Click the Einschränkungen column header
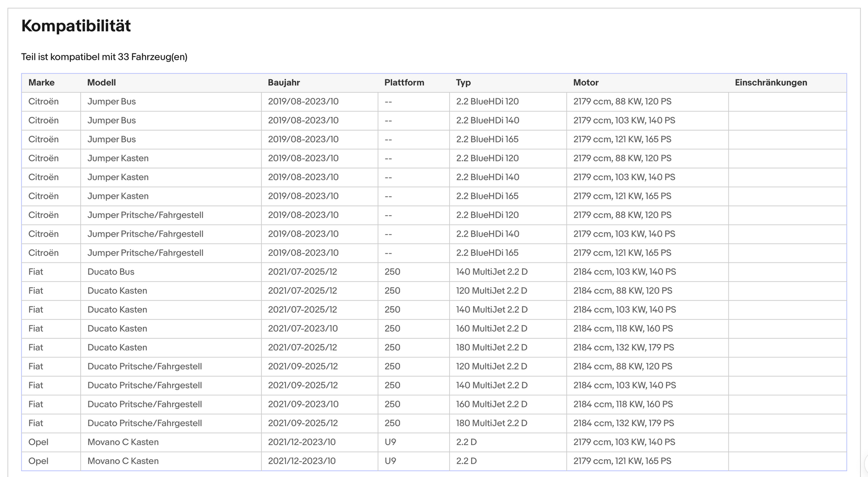This screenshot has width=868, height=477. click(x=771, y=82)
